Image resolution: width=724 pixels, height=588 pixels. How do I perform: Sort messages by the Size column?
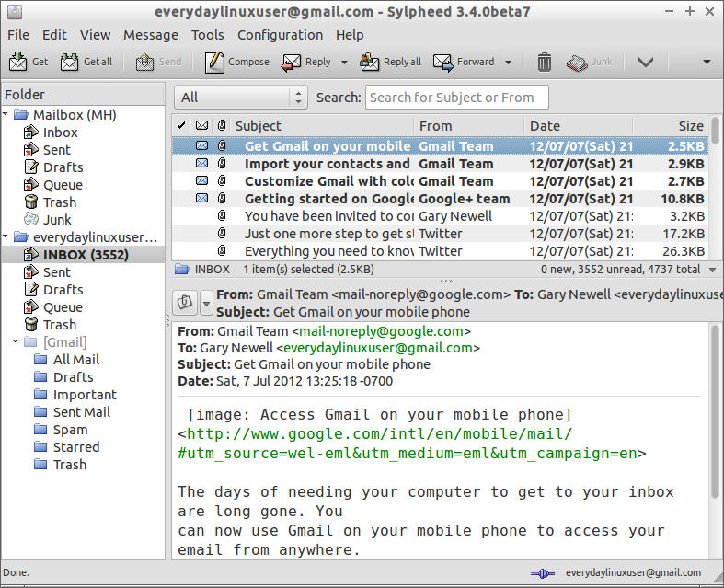pos(670,126)
